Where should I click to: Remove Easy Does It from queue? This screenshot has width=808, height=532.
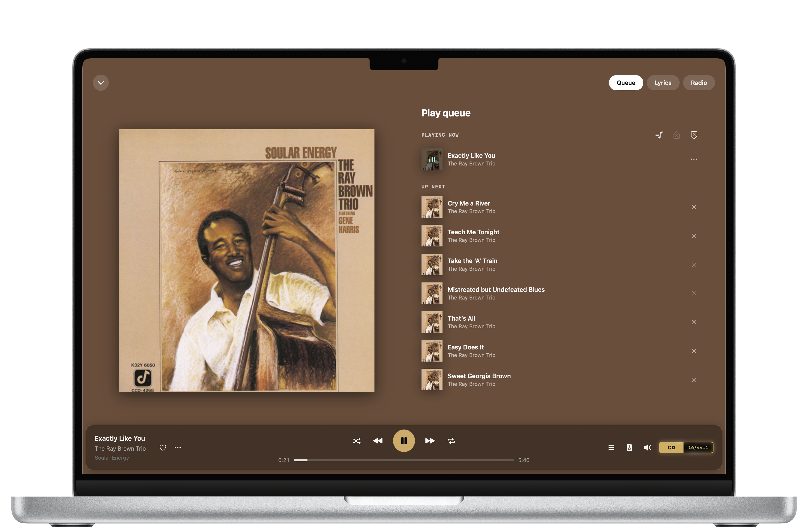click(694, 351)
